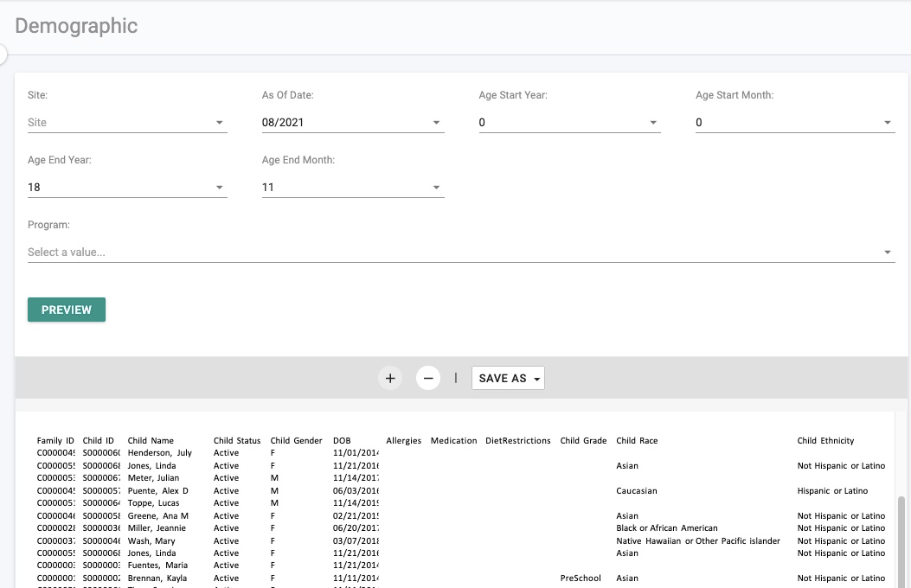Click the name Puente, Alex D
Image resolution: width=911 pixels, height=588 pixels.
click(x=158, y=490)
